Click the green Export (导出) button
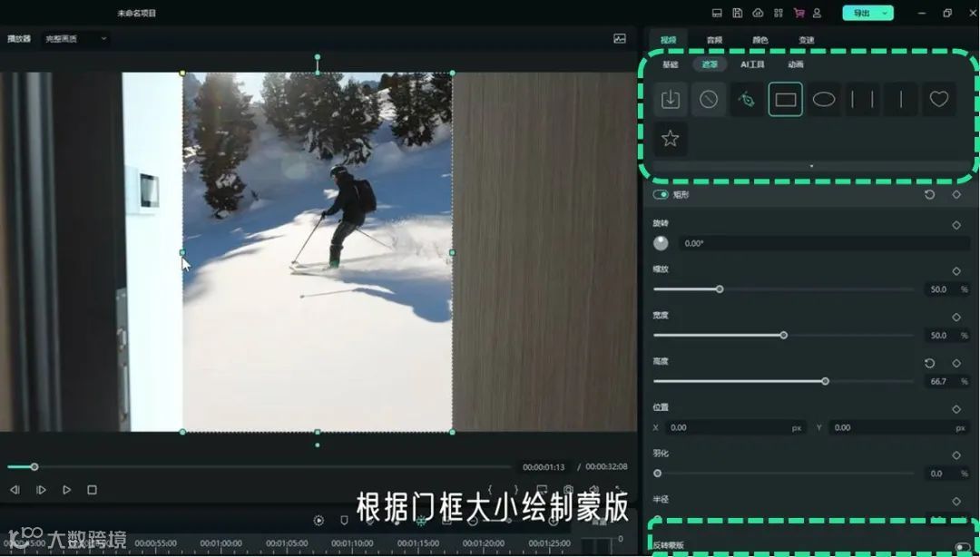 (x=862, y=13)
